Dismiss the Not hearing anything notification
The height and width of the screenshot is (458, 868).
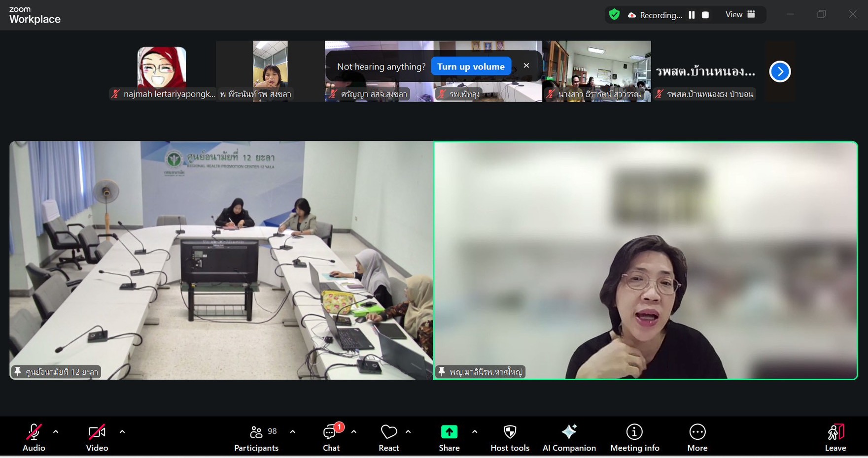[526, 65]
